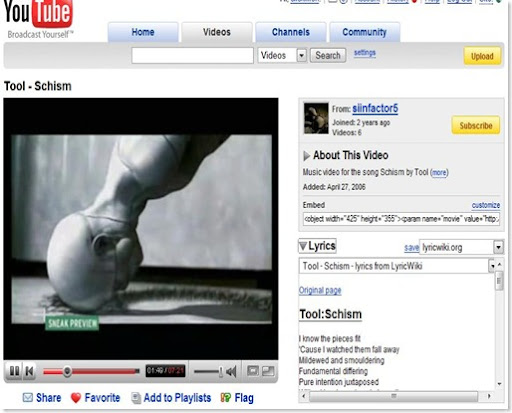Viewport: 512px width, 413px height.
Task: Open the Original page link
Action: click(320, 290)
